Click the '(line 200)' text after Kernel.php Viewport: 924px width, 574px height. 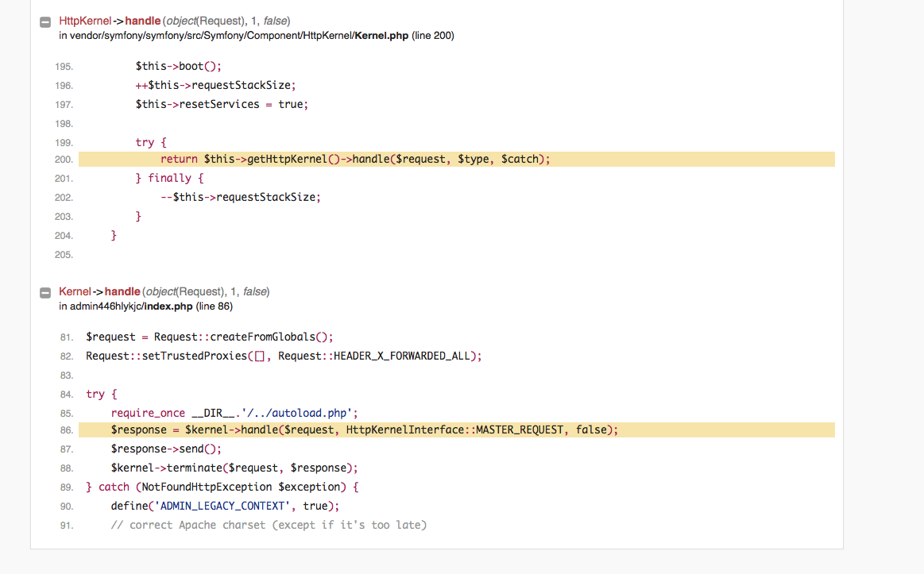coord(432,36)
